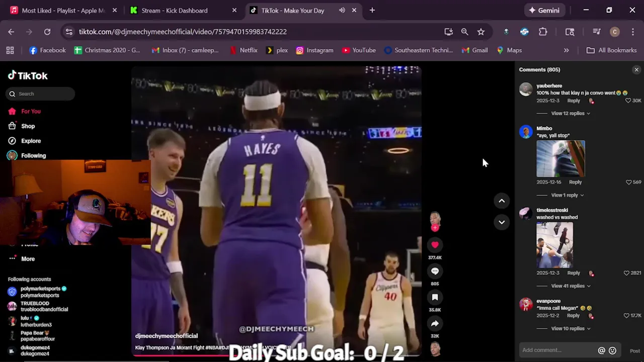Image resolution: width=644 pixels, height=362 pixels.
Task: Open emoji picker in comment box
Action: click(612, 350)
